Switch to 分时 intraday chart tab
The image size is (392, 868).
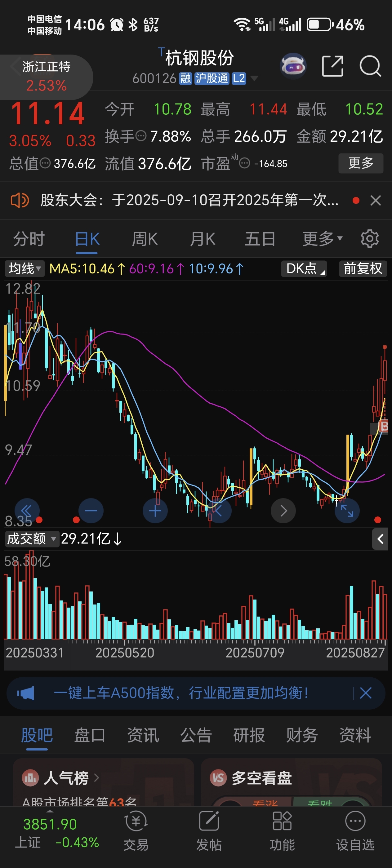click(29, 239)
